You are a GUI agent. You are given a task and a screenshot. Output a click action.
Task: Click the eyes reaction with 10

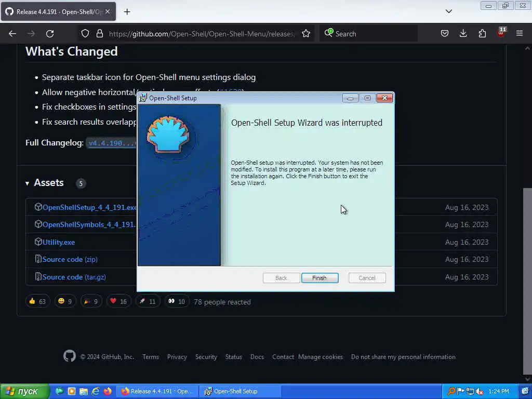point(177,301)
